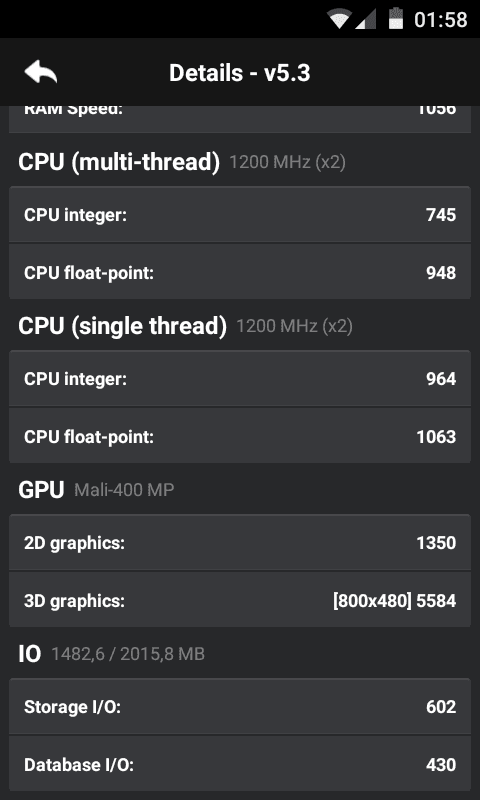Select the single thread float-point row
The width and height of the screenshot is (480, 800).
pyautogui.click(x=240, y=436)
